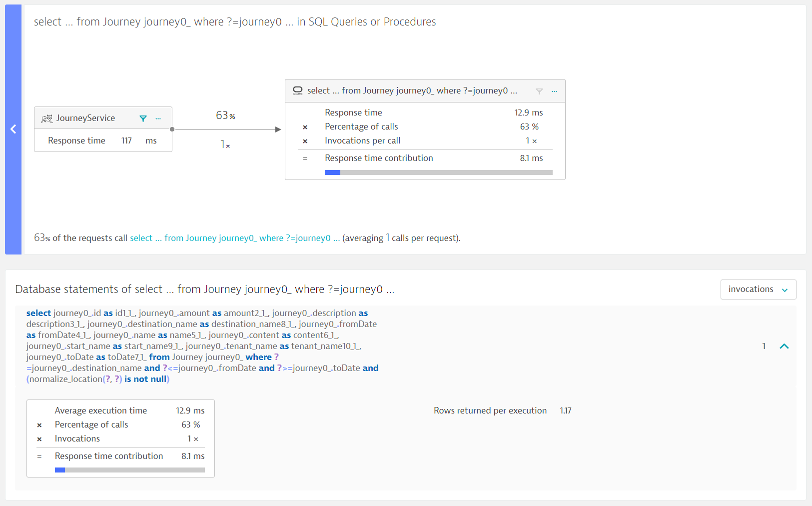Click the connection dot on JourneyService node edge
812x506 pixels.
172,129
